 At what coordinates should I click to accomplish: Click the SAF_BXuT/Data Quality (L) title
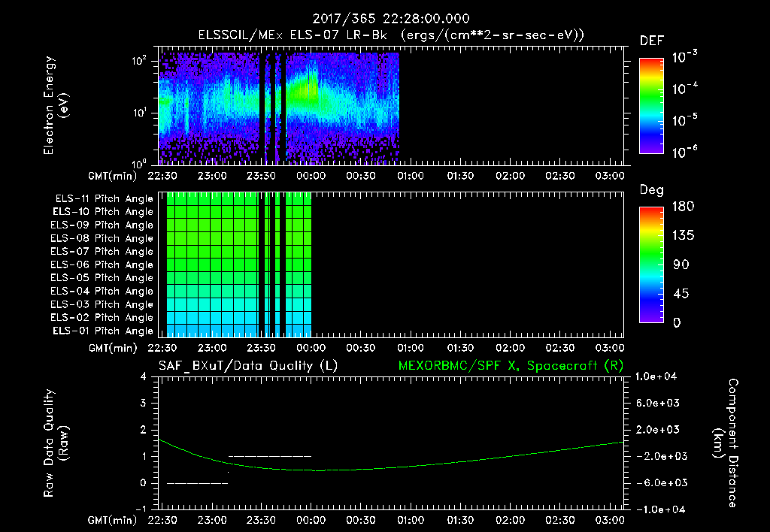pyautogui.click(x=248, y=366)
